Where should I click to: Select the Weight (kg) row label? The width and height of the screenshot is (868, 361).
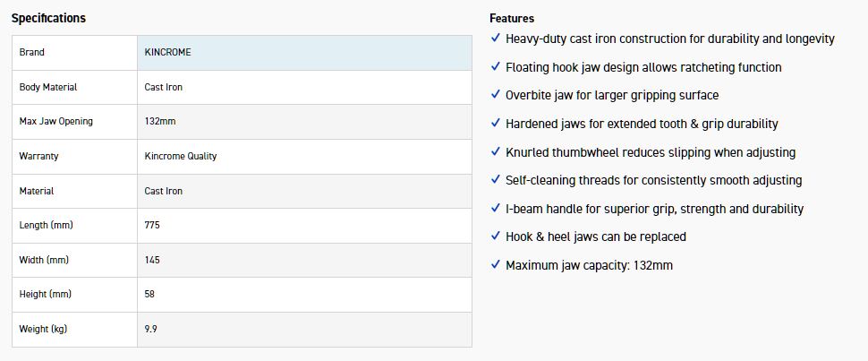pyautogui.click(x=43, y=330)
